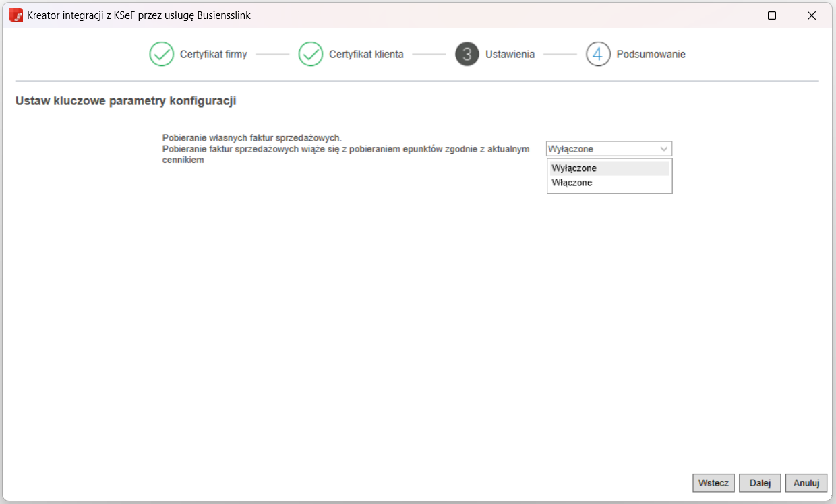Viewport: 836px width, 504px height.
Task: Collapse the dropdown using its chevron arrow
Action: pyautogui.click(x=663, y=149)
